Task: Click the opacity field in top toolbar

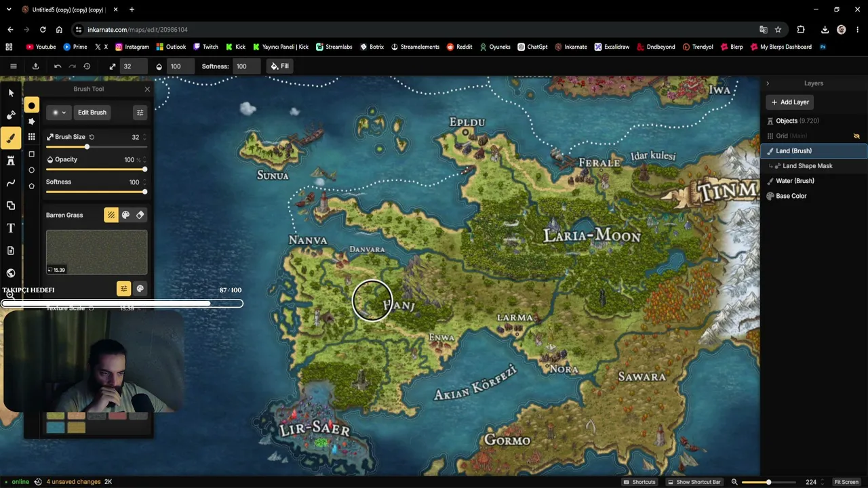Action: point(180,66)
